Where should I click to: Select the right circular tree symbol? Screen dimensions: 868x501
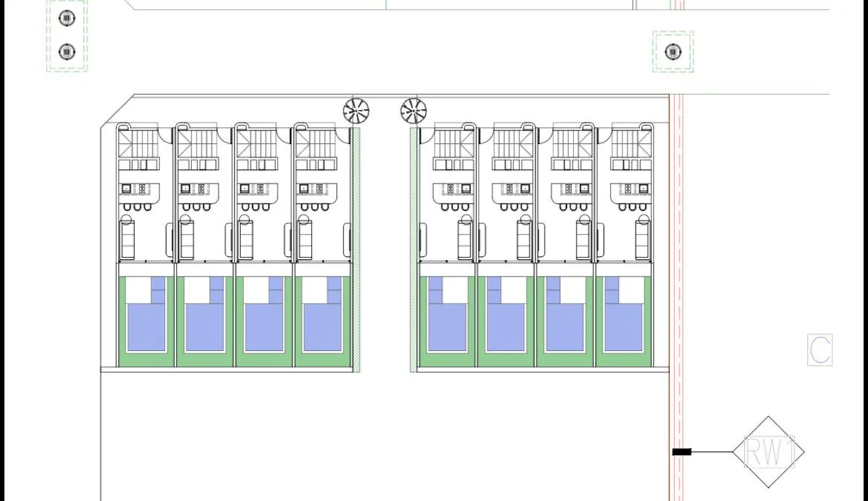click(413, 111)
